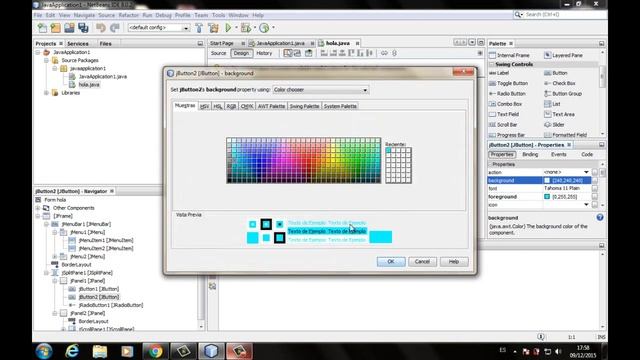Click the Save All toolbar icon
The width and height of the screenshot is (640, 360).
(83, 28)
